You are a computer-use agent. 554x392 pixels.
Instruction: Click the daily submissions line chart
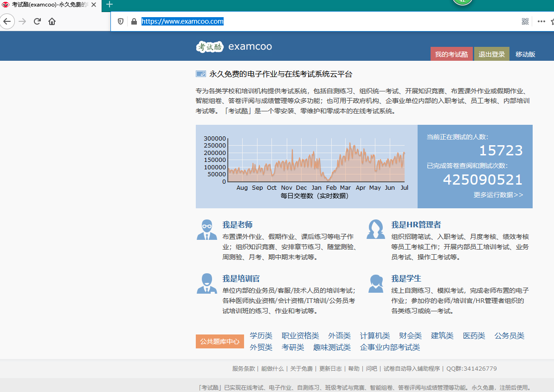[316, 161]
